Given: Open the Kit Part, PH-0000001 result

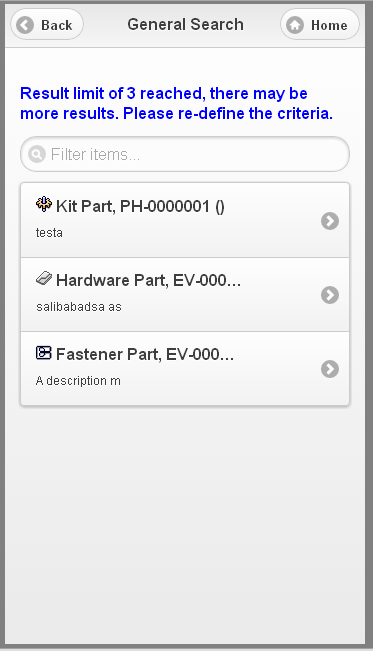Looking at the screenshot, I should click(185, 220).
